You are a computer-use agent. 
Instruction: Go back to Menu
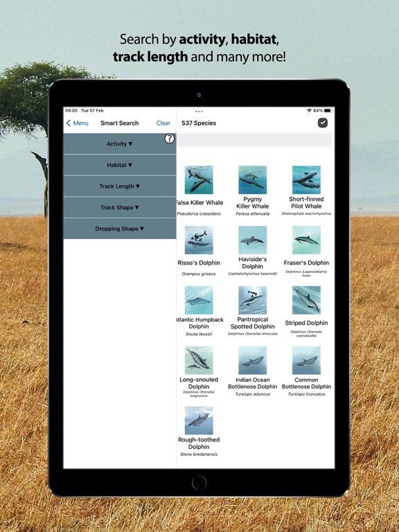[x=78, y=123]
